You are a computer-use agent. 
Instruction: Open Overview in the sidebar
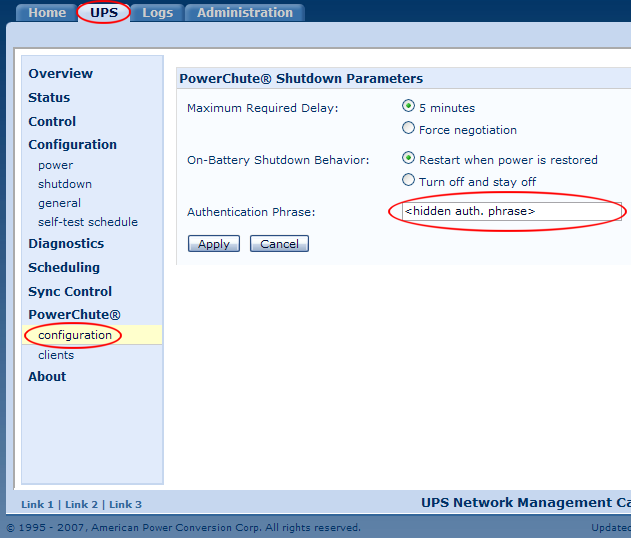click(x=60, y=74)
